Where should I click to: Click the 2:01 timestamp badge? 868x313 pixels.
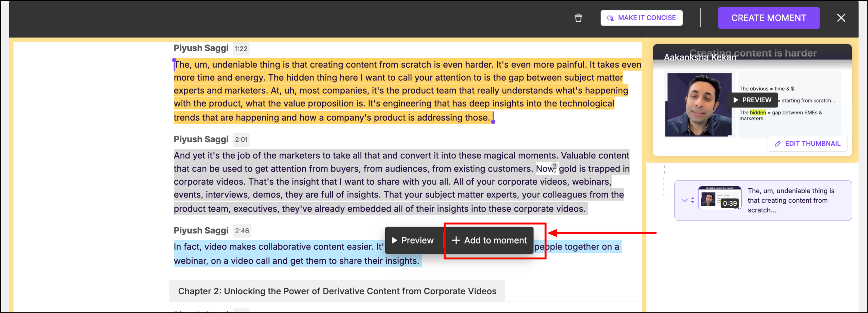tap(241, 139)
